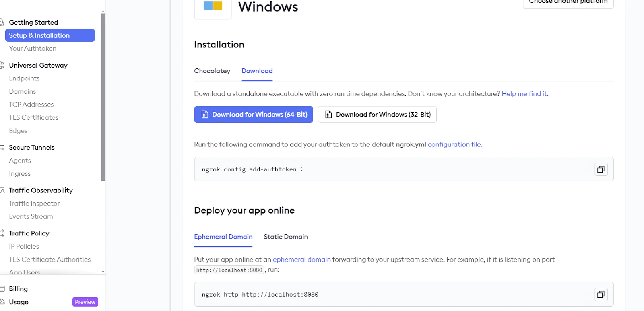Image resolution: width=644 pixels, height=311 pixels.
Task: Click the Windows logo icon
Action: [x=213, y=5]
